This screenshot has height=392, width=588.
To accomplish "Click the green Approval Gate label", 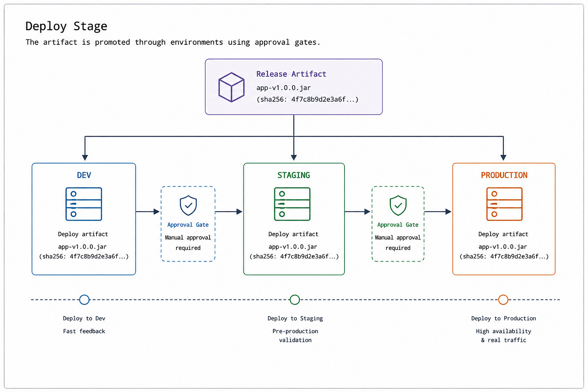I will 398,225.
